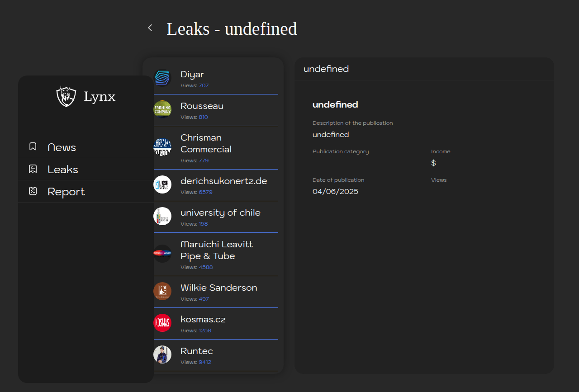Click 'Views: 707' under Diyar
Image resolution: width=579 pixels, height=392 pixels.
click(x=195, y=85)
